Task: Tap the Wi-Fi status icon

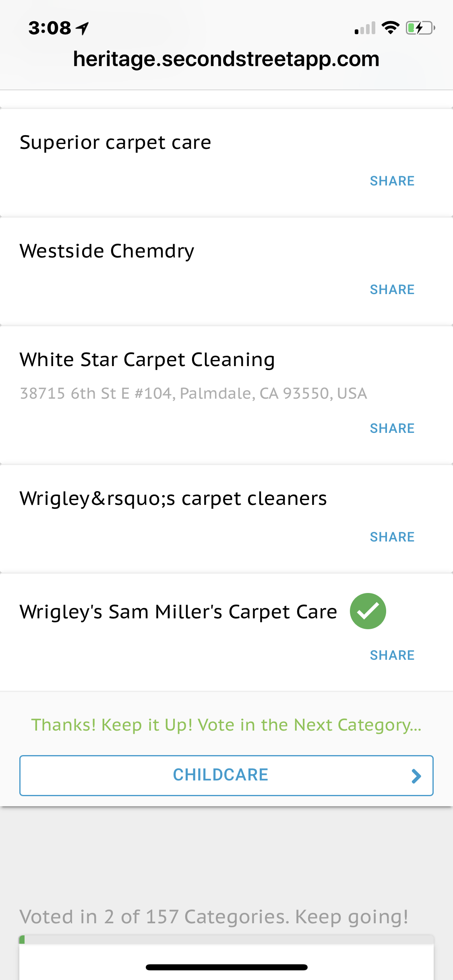Action: [390, 28]
